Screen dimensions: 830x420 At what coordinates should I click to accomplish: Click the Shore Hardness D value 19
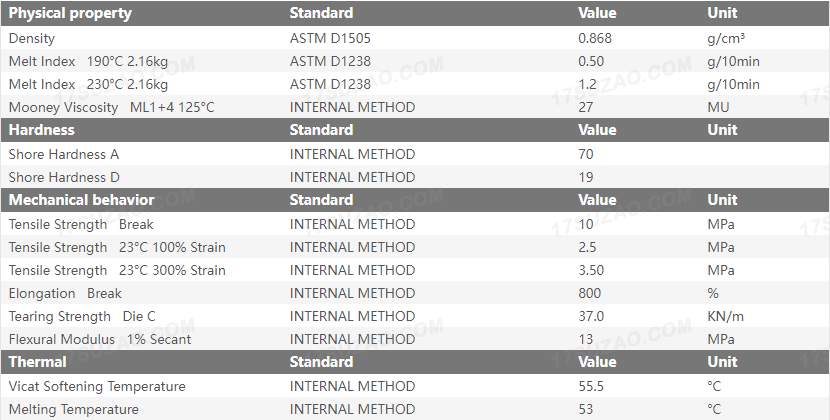[x=586, y=177]
